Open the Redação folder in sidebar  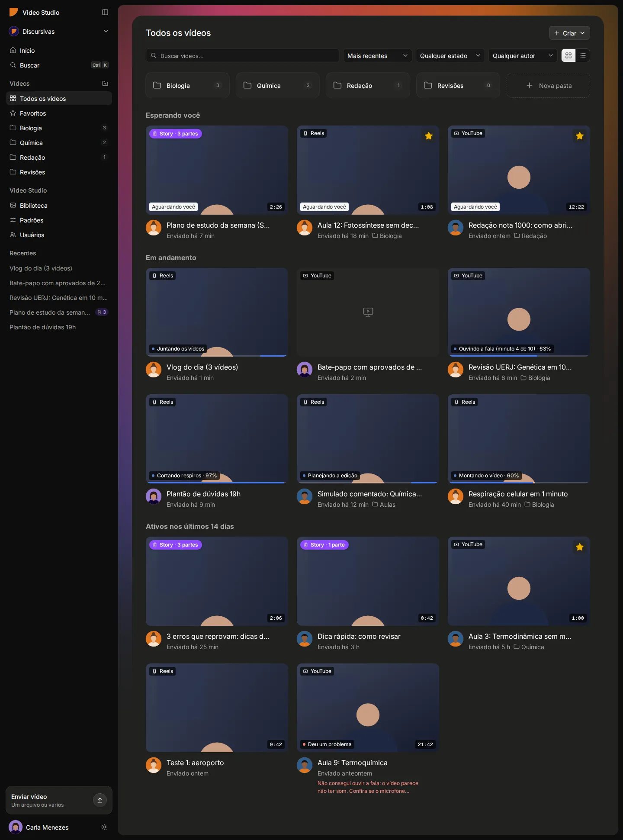tap(59, 158)
